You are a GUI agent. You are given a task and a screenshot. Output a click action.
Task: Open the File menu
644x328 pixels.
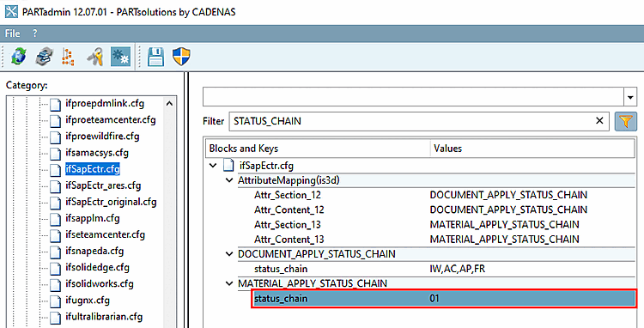(x=12, y=33)
